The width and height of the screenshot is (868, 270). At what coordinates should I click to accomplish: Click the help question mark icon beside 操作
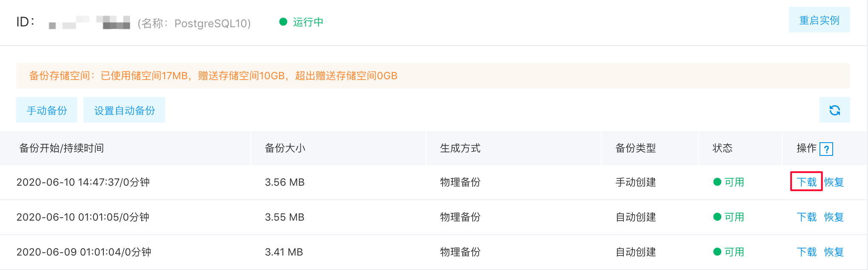coord(826,149)
